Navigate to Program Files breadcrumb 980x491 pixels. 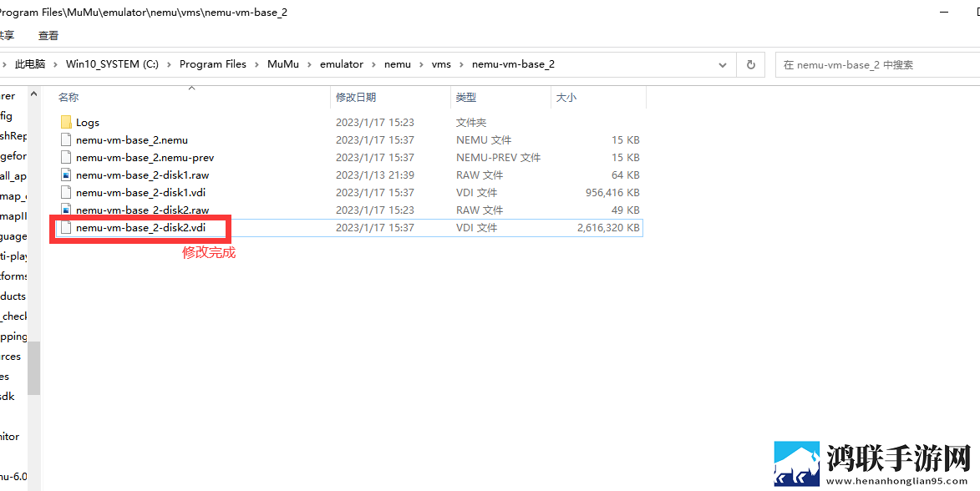point(213,64)
